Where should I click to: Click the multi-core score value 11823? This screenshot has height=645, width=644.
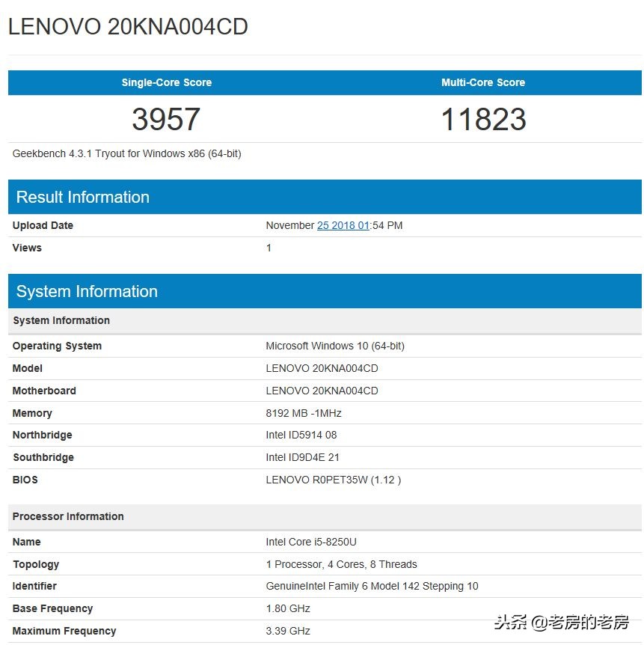point(483,118)
